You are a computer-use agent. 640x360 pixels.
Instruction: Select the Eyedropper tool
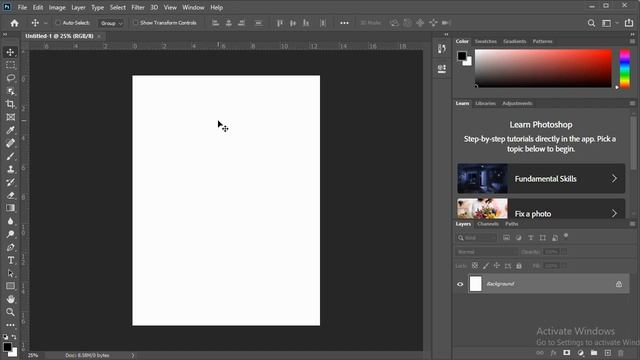point(11,130)
